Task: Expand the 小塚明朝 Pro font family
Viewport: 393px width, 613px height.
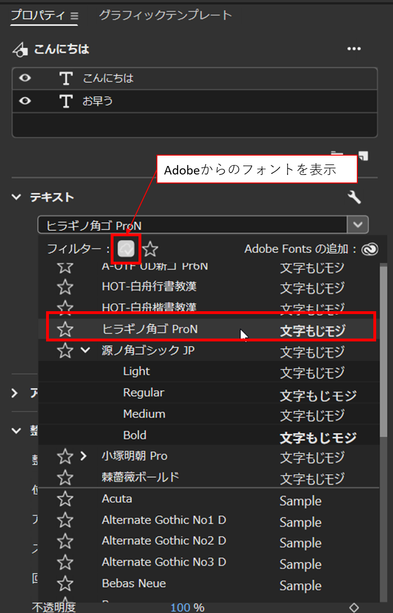Action: tap(83, 456)
